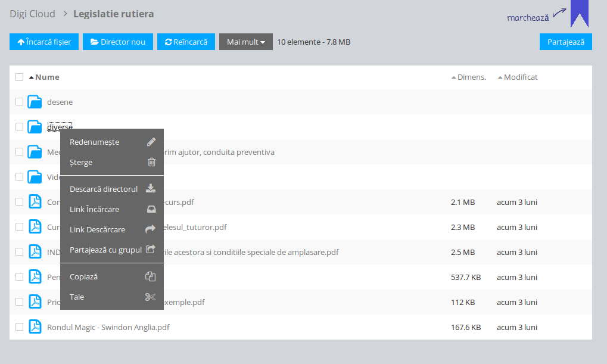
Task: Toggle the select-all checkbox in header
Action: (x=20, y=77)
